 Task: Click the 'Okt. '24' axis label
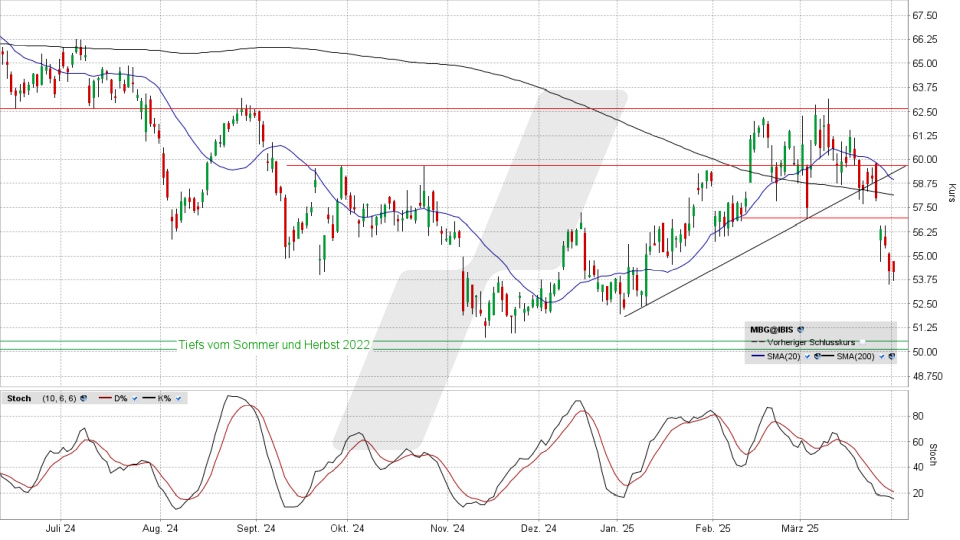pos(347,528)
